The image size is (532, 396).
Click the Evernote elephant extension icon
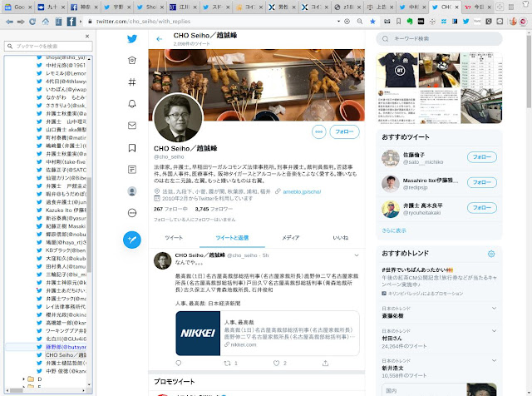click(x=410, y=22)
